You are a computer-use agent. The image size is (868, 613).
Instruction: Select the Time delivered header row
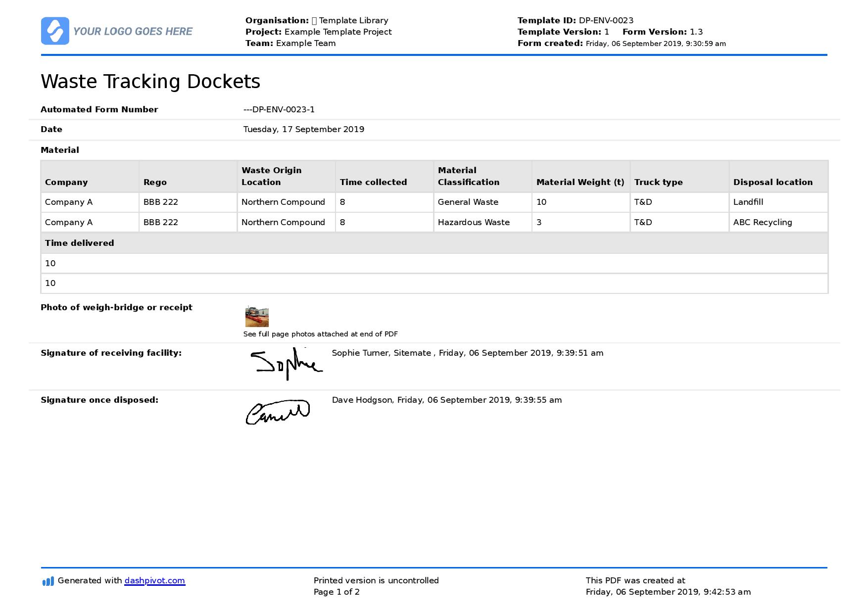434,243
